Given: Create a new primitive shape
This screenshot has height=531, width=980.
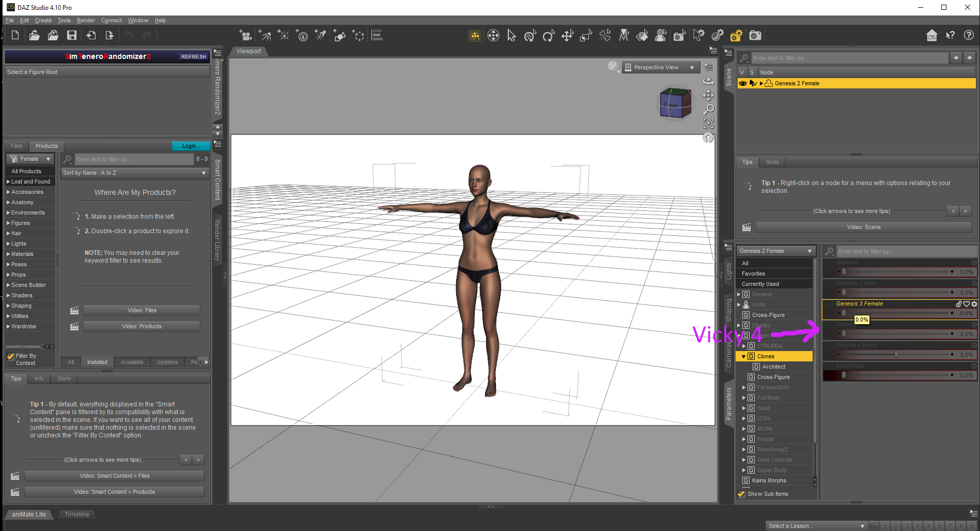Looking at the screenshot, I should click(339, 35).
